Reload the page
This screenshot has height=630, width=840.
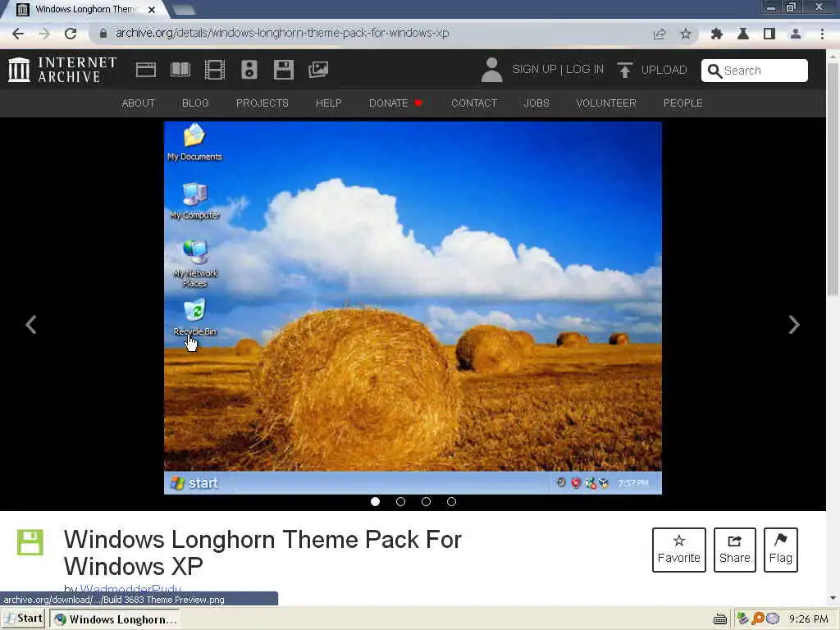71,34
